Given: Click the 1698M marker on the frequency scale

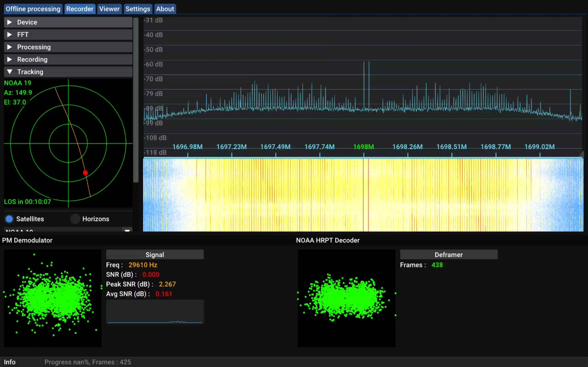Looking at the screenshot, I should [x=364, y=147].
